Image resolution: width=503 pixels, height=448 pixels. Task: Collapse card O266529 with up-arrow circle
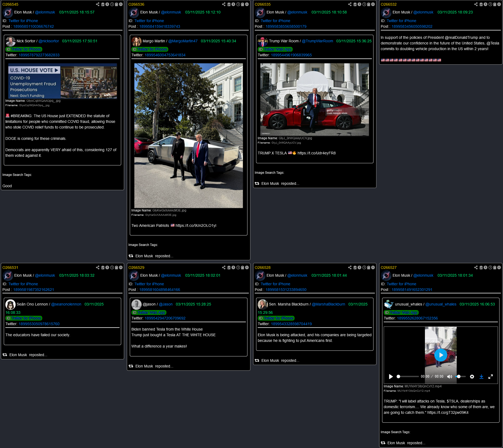pyautogui.click(x=247, y=268)
